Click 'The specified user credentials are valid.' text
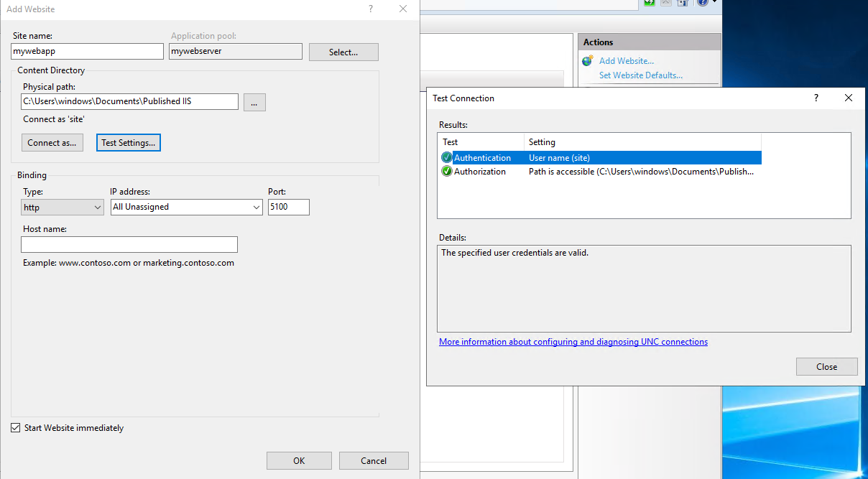The height and width of the screenshot is (479, 868). [514, 253]
